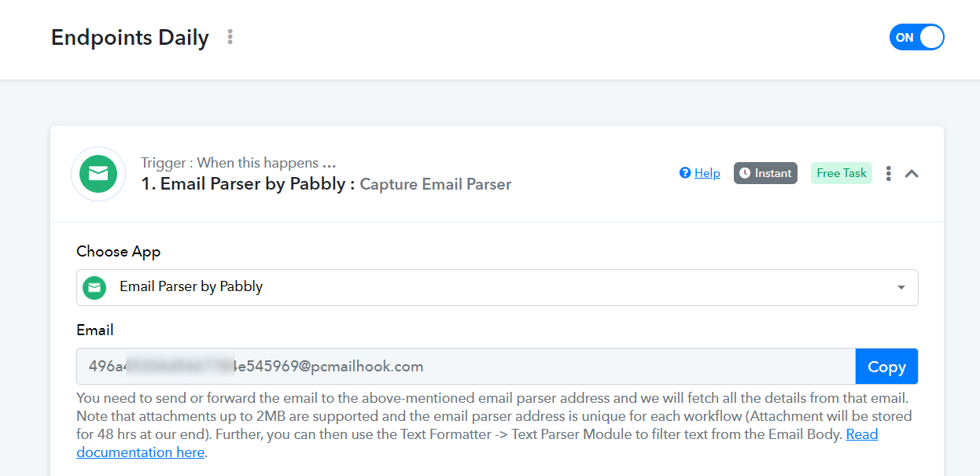This screenshot has height=476, width=980.
Task: Collapse the trigger step with the chevron
Action: pyautogui.click(x=912, y=173)
